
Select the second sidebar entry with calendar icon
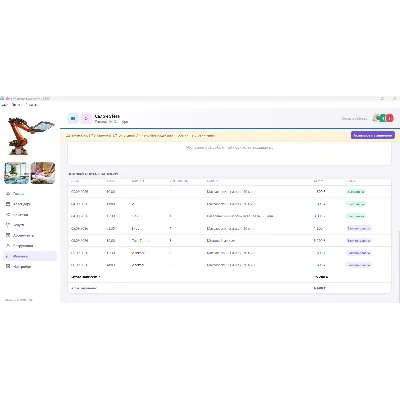coord(29,204)
